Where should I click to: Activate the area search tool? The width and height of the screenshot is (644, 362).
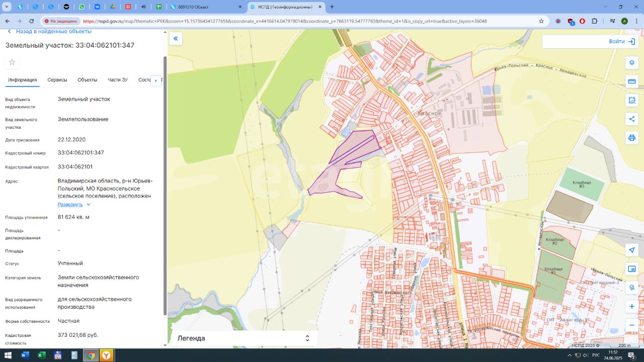tap(632, 100)
